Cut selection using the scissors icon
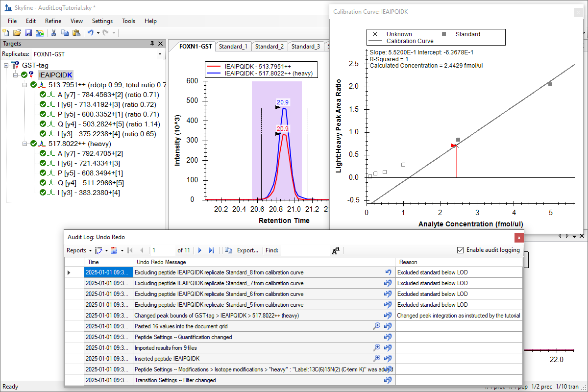The height and width of the screenshot is (392, 588). tap(54, 33)
